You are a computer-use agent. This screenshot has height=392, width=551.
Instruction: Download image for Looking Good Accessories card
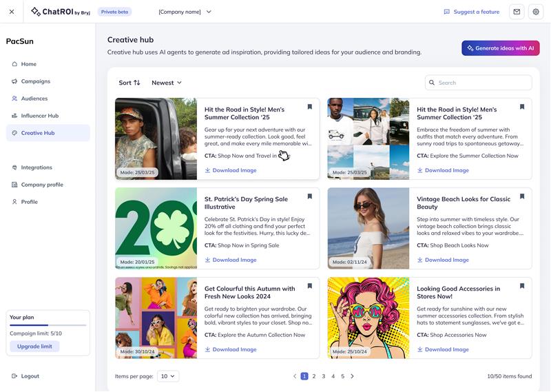coord(443,349)
